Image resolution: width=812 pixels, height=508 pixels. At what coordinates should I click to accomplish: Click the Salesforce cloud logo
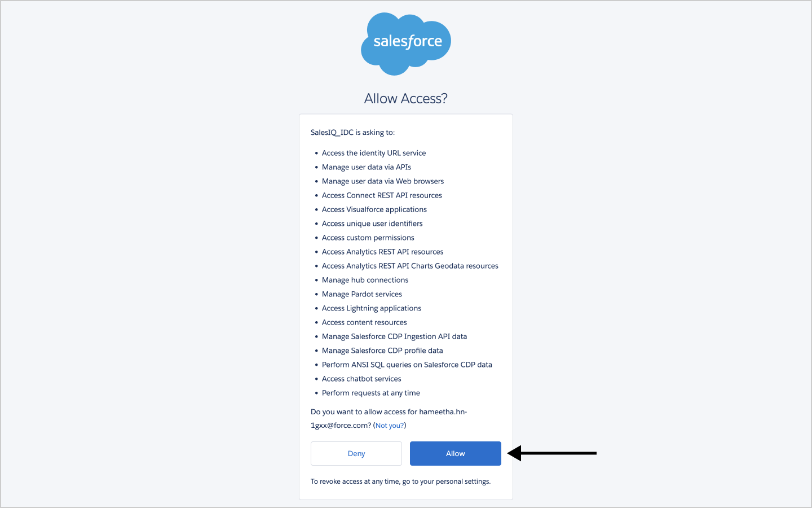(406, 44)
